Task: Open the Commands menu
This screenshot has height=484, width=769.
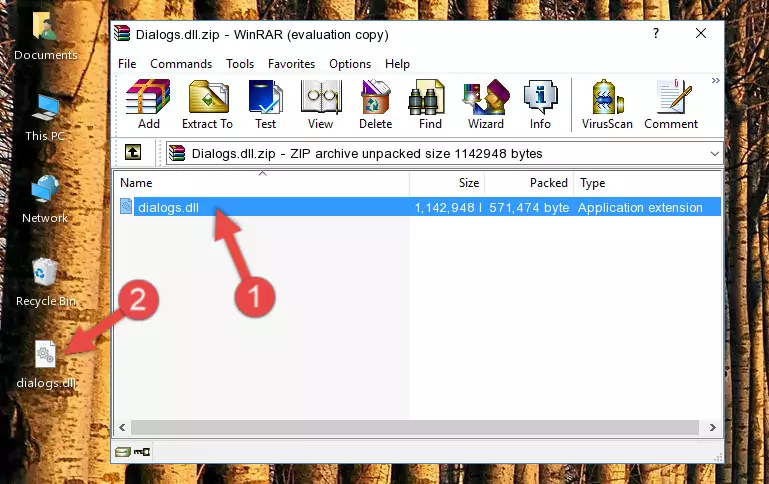Action: click(181, 64)
